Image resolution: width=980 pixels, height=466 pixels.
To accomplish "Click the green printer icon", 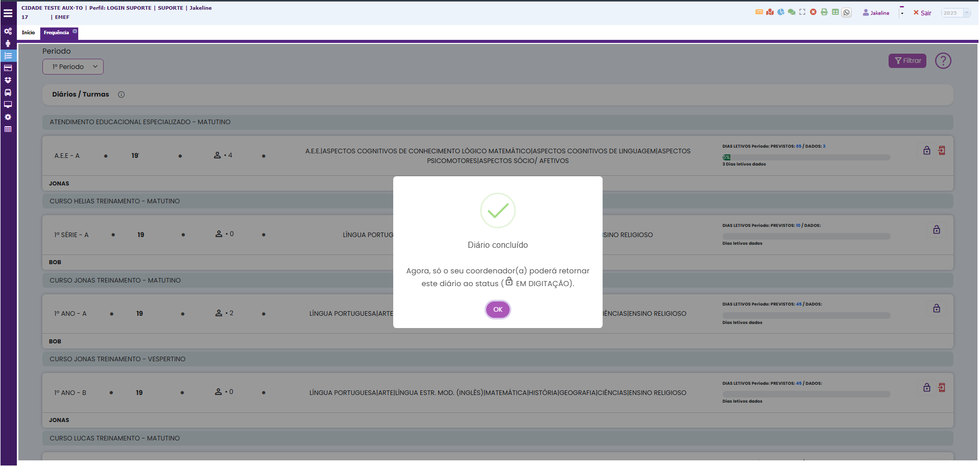I will (x=824, y=12).
